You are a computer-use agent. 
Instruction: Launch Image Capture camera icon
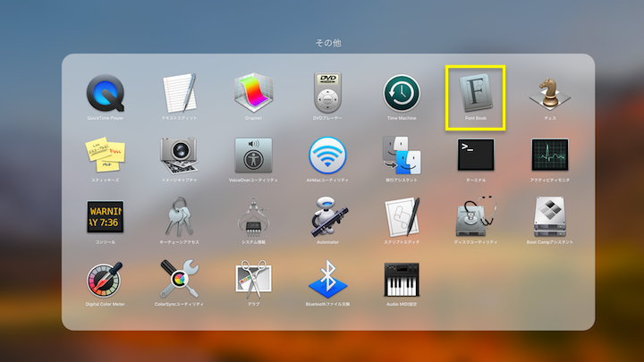(x=180, y=156)
